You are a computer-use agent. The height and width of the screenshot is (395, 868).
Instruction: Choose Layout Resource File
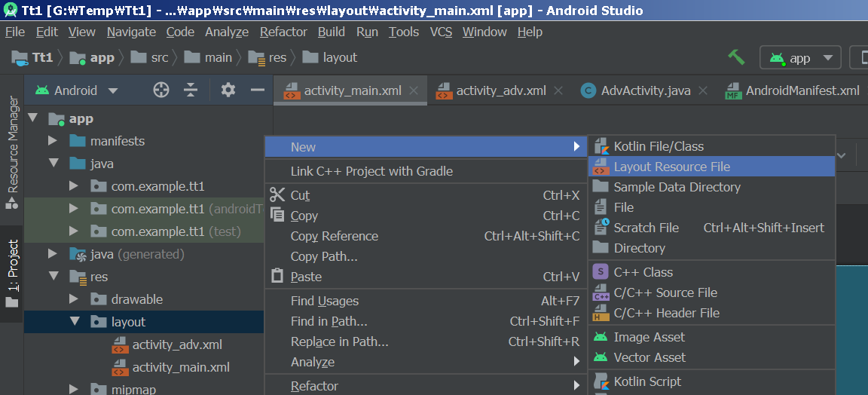pyautogui.click(x=711, y=167)
